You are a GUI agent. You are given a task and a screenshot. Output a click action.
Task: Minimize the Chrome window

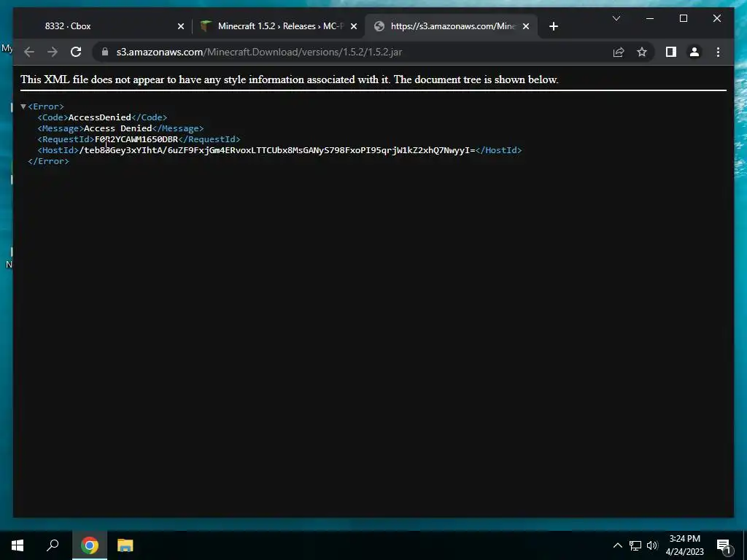(x=650, y=18)
